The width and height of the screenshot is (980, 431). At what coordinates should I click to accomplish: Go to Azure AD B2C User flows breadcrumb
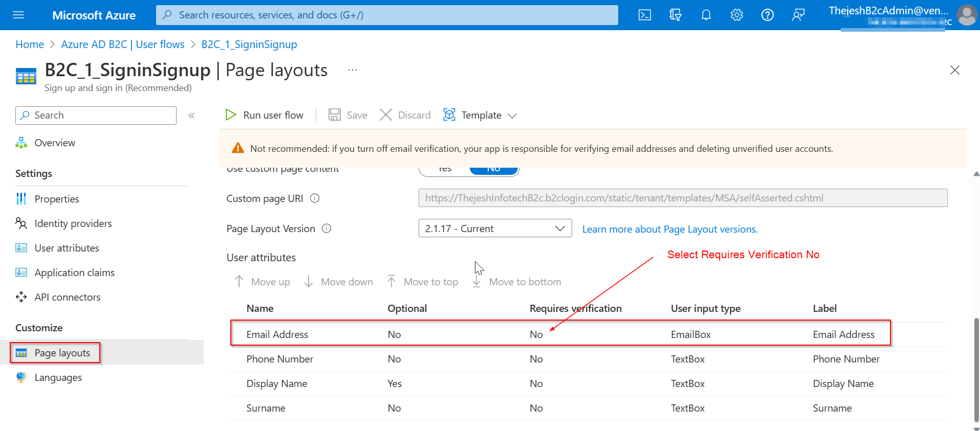click(x=123, y=44)
